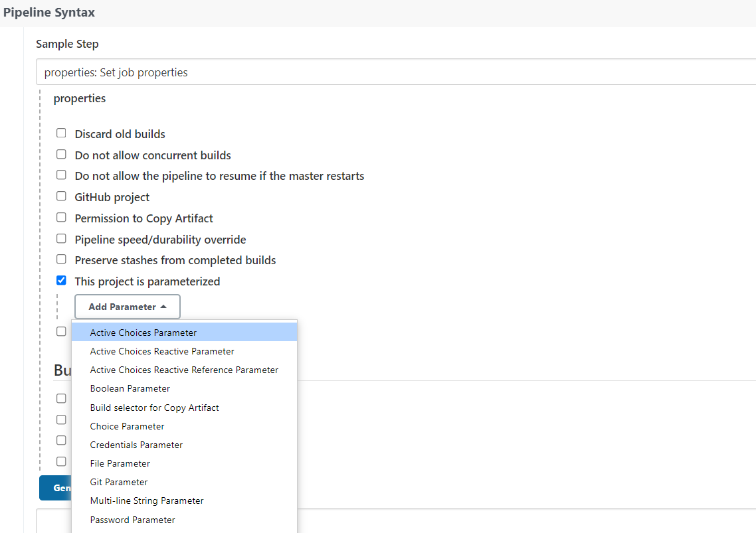756x533 pixels.
Task: Select Choice Parameter menu entry
Action: coord(128,426)
